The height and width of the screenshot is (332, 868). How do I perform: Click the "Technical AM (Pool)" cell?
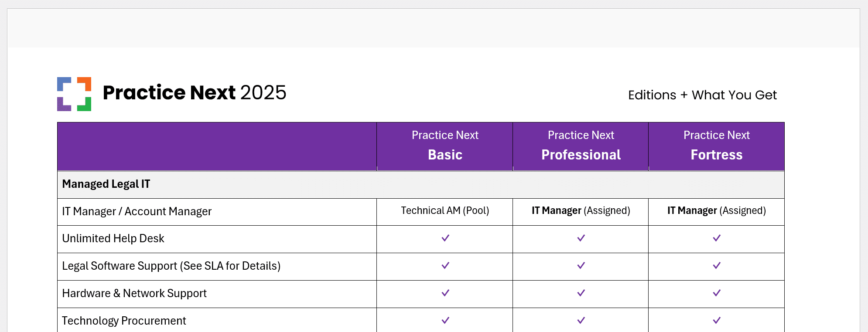[445, 211]
